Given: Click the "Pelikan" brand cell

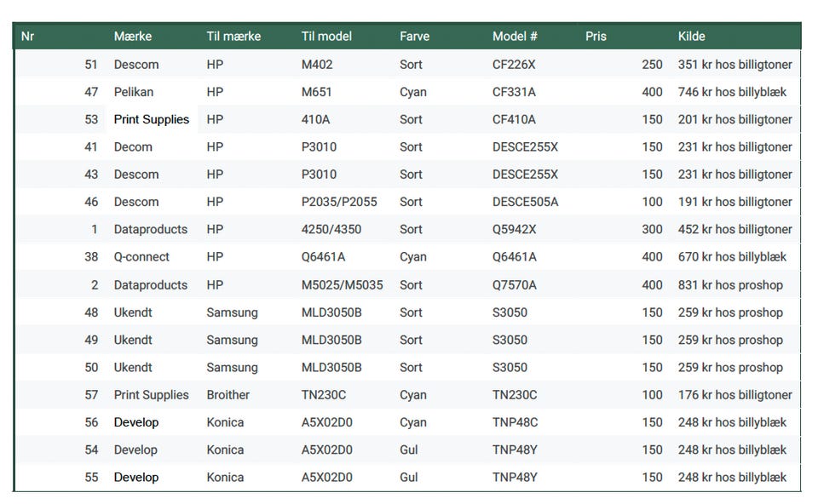Looking at the screenshot, I should click(134, 92).
